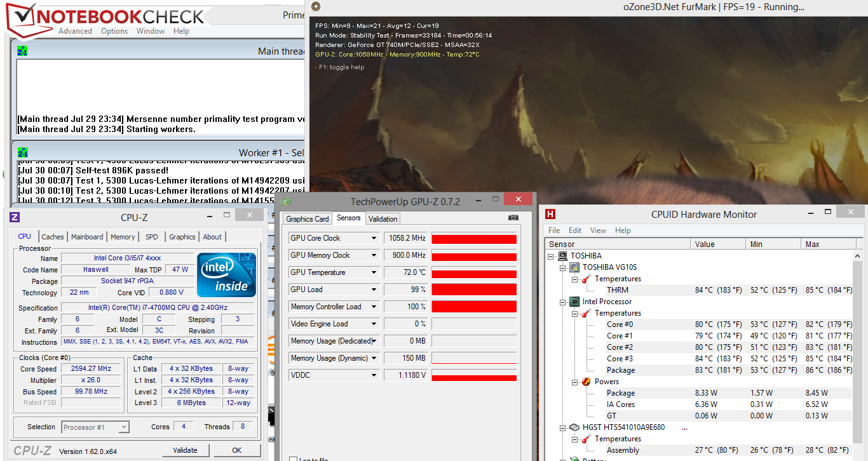The height and width of the screenshot is (461, 868).
Task: Collapse the TOSHIBA VG10S node
Action: (563, 267)
